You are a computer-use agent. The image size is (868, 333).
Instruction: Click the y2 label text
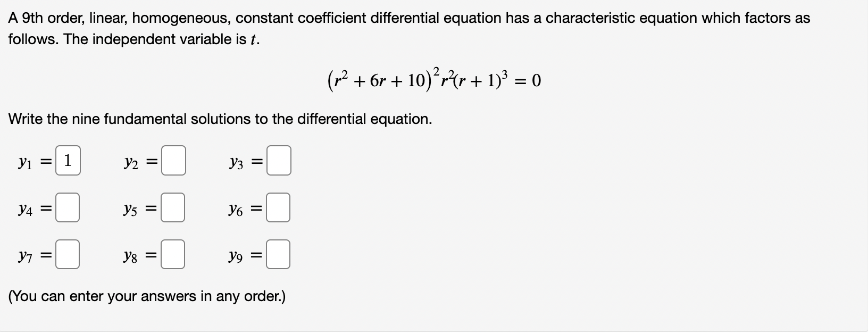point(131,161)
